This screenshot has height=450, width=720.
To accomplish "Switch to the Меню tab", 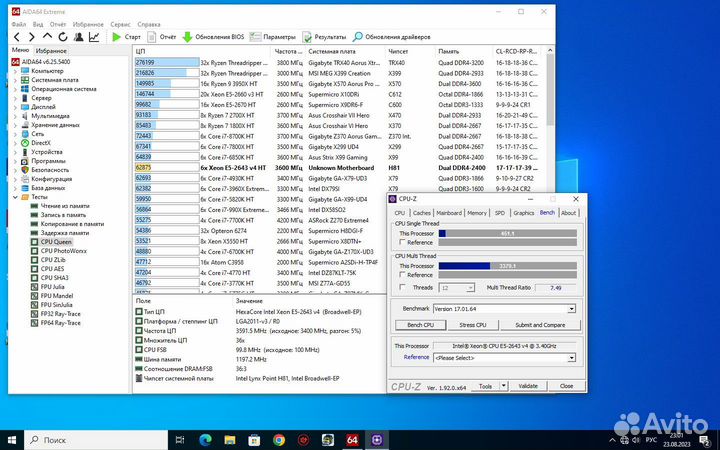I will coord(20,51).
